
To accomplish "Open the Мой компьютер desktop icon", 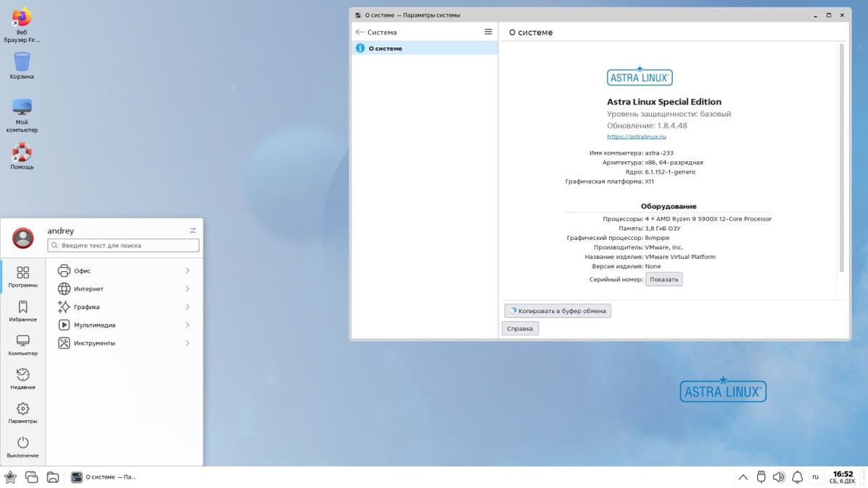I will tap(22, 116).
